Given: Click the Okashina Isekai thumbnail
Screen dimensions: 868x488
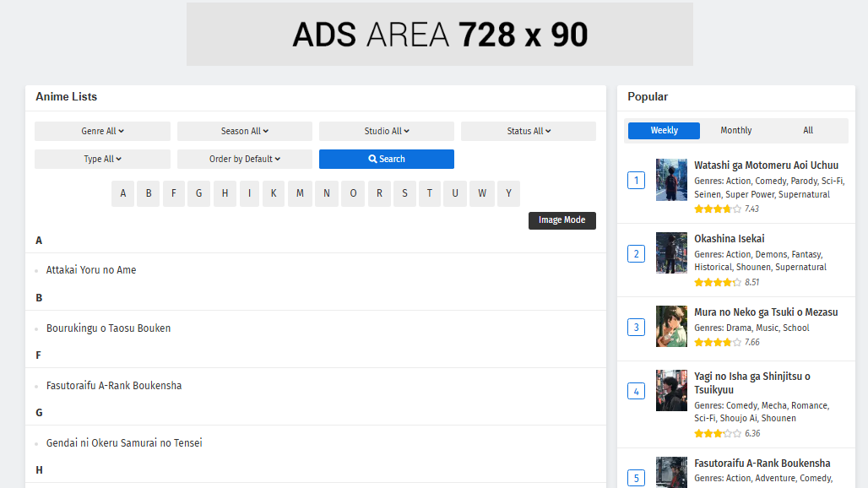Looking at the screenshot, I should tap(671, 252).
